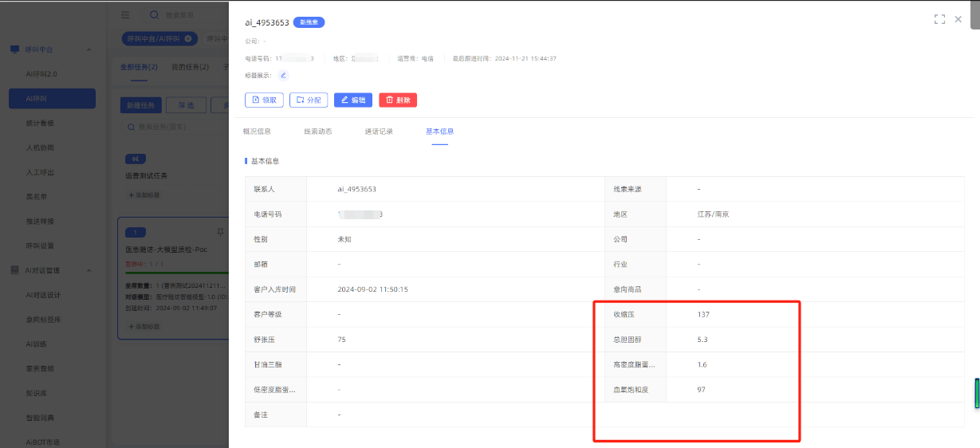Toggle the hamburger sidebar collapse icon
The height and width of the screenshot is (448, 980).
125,15
